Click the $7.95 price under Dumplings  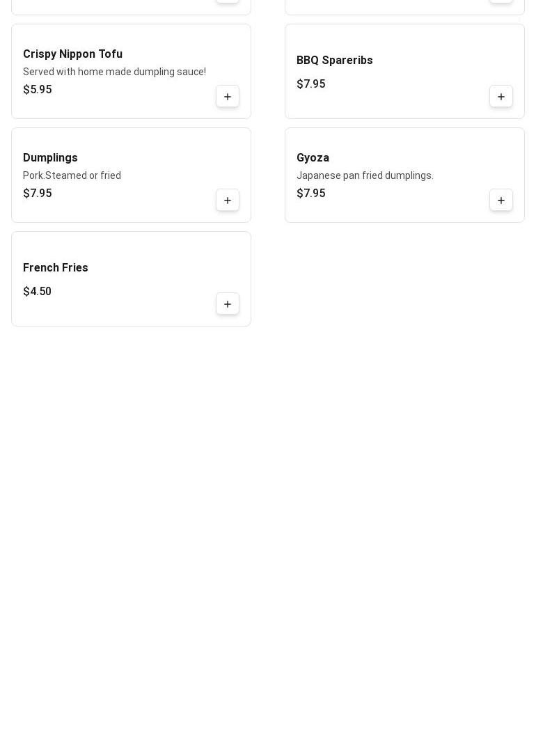(38, 194)
